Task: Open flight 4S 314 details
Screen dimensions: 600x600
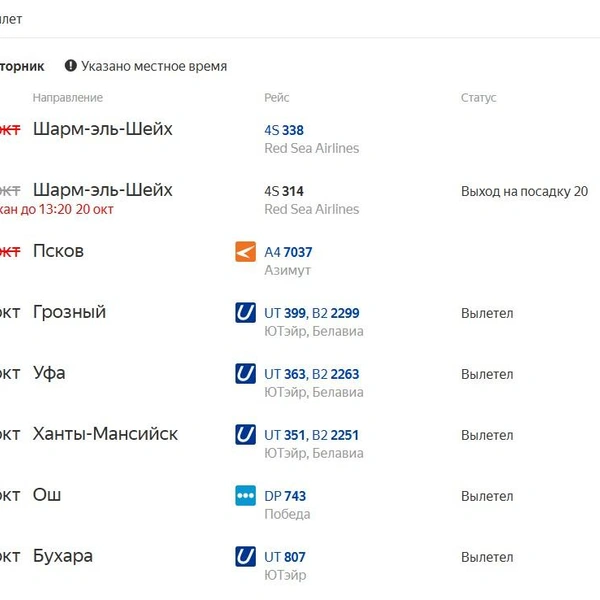Action: (284, 191)
